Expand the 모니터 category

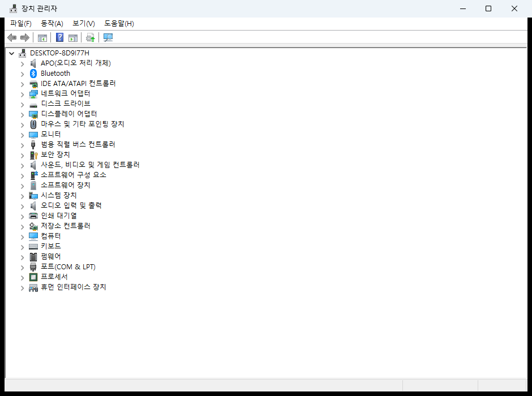coord(23,135)
